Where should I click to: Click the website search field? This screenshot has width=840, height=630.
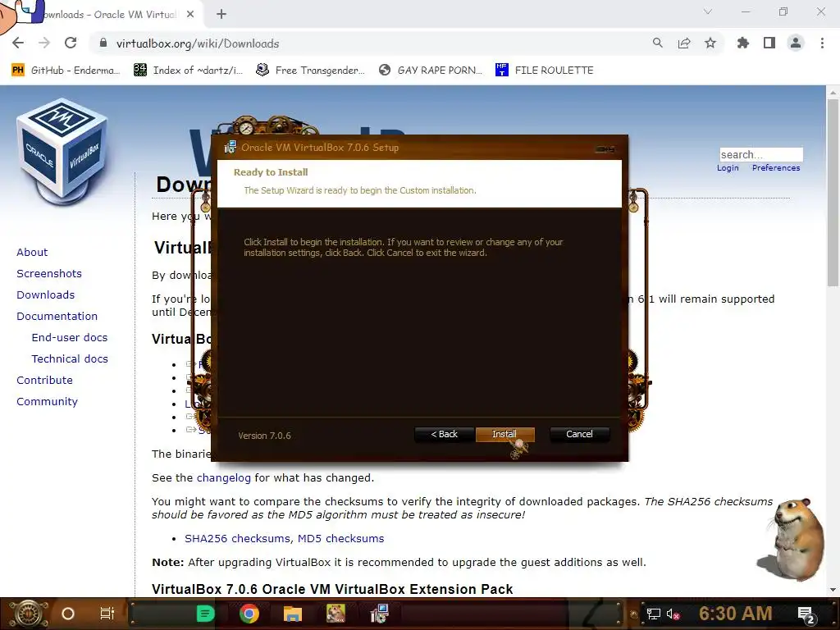[761, 154]
